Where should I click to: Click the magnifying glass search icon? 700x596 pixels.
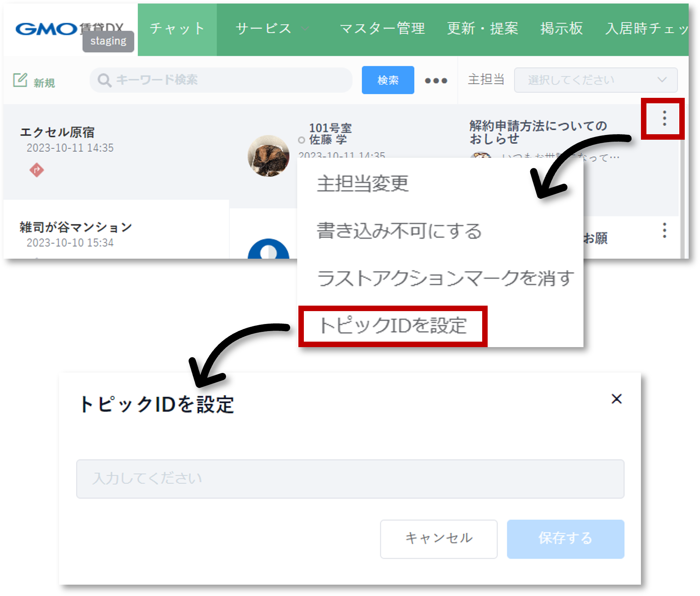104,80
